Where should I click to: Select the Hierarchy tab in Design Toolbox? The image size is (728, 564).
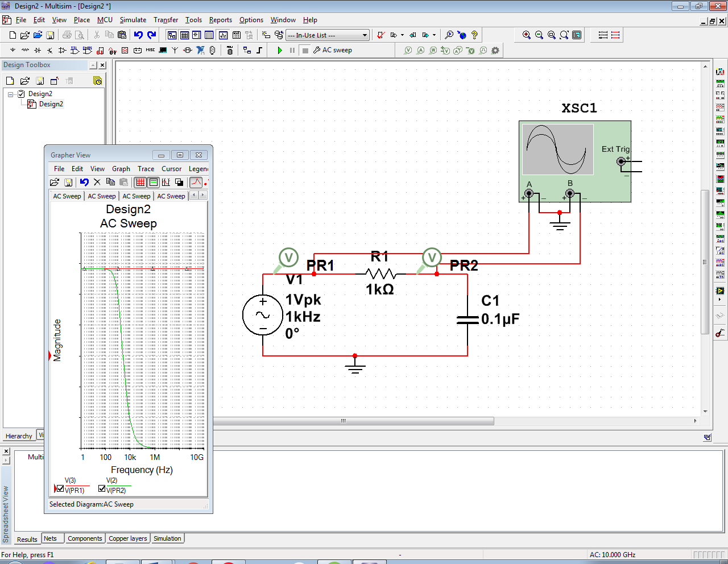[19, 436]
